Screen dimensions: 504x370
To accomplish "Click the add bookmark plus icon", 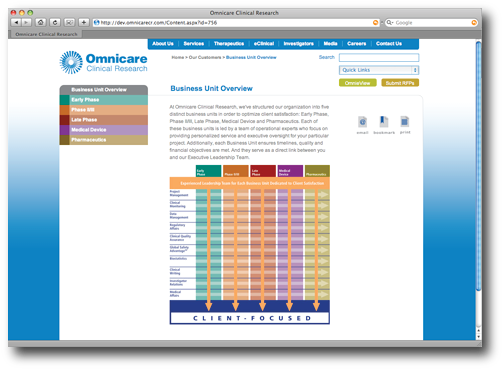I will pyautogui.click(x=84, y=23).
